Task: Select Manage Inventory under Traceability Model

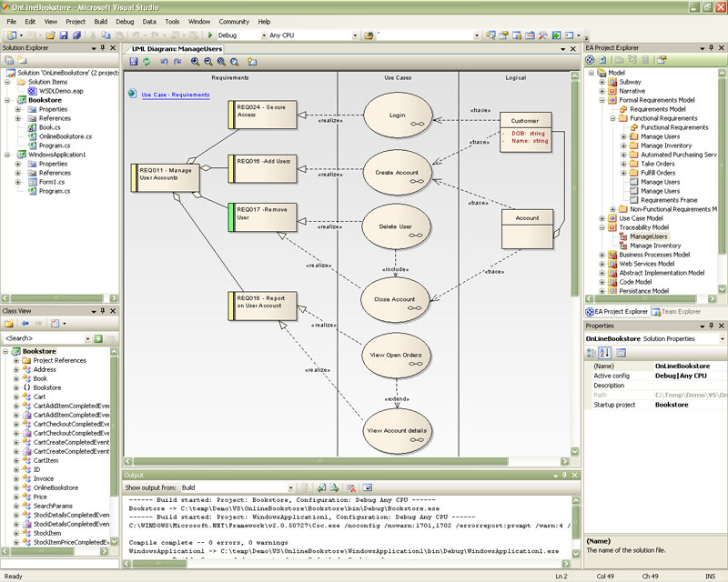Action: tap(655, 246)
